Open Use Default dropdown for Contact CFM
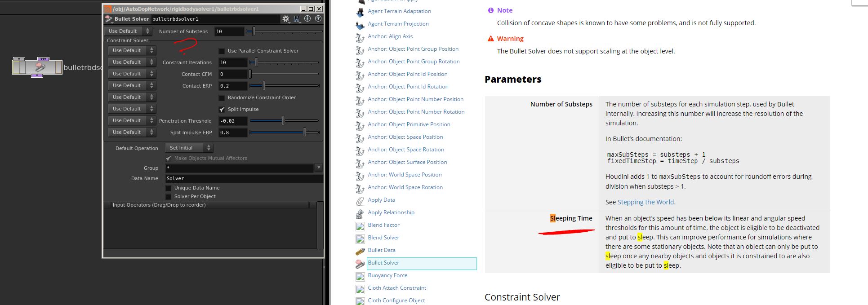The height and width of the screenshot is (305, 868). coord(132,74)
